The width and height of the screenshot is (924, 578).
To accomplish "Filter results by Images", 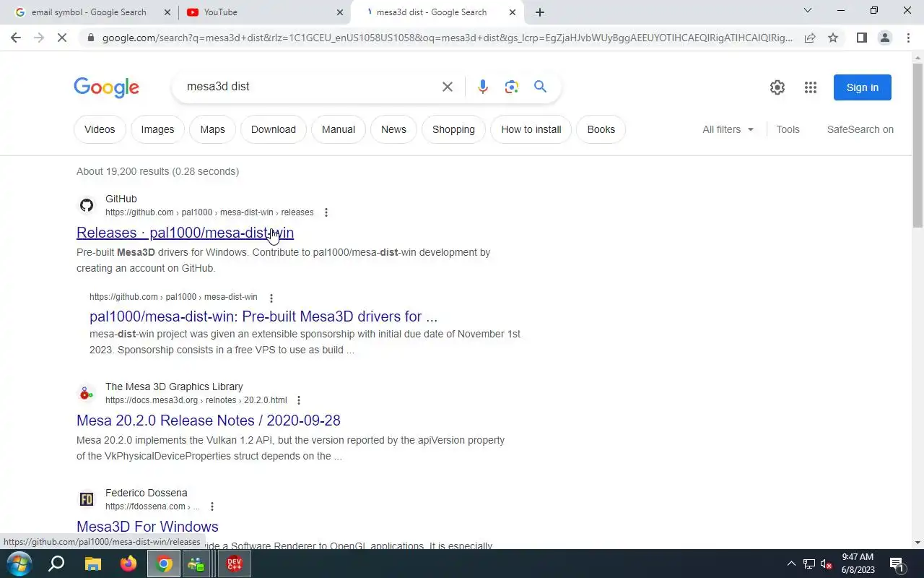I will tap(157, 129).
